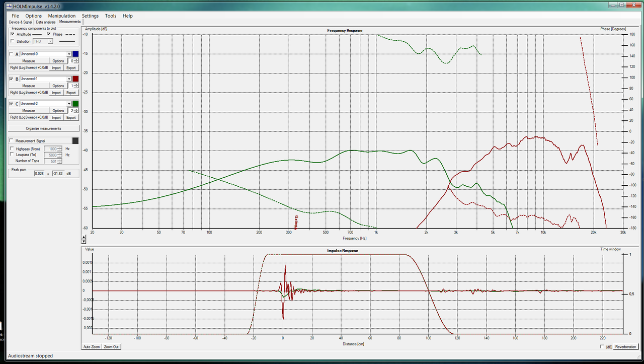The height and width of the screenshot is (364, 644).
Task: Increase measurement A's number spinner using its up arrow
Action: (x=76, y=59)
